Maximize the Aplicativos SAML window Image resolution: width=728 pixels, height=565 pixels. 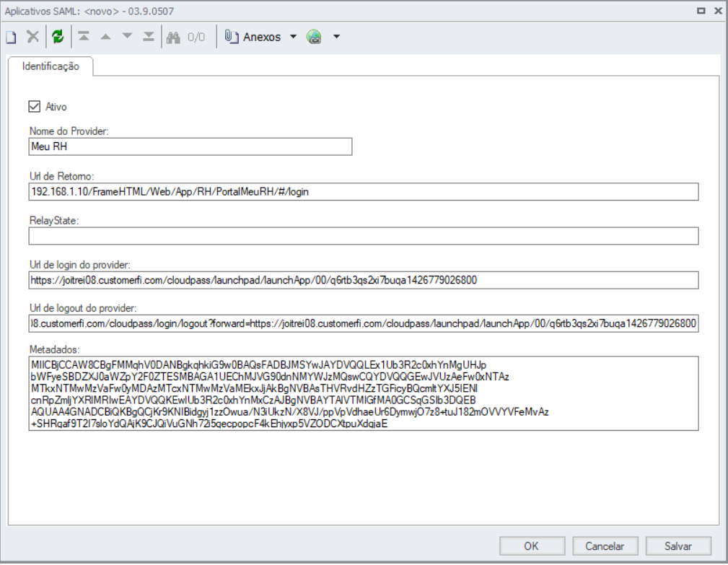pyautogui.click(x=701, y=11)
